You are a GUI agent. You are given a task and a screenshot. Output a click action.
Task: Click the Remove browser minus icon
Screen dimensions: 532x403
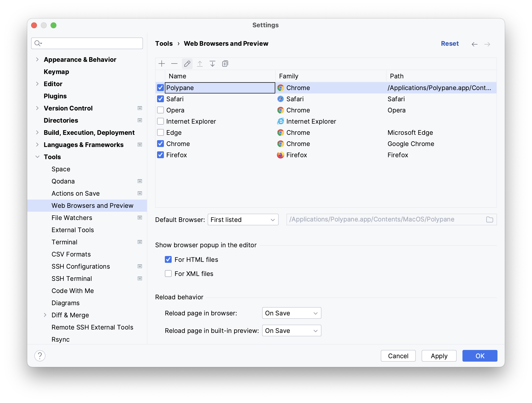pos(174,64)
